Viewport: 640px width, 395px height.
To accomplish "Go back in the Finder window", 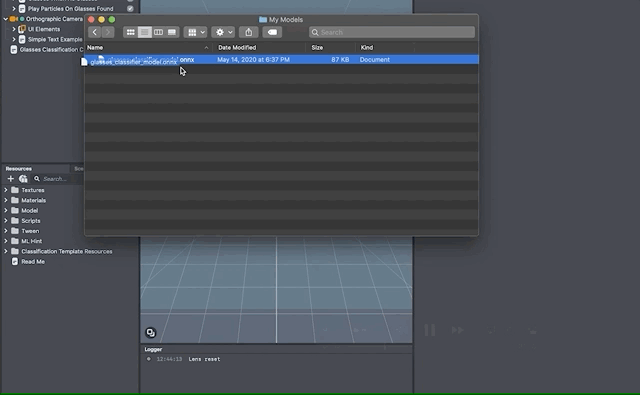I will coord(95,32).
